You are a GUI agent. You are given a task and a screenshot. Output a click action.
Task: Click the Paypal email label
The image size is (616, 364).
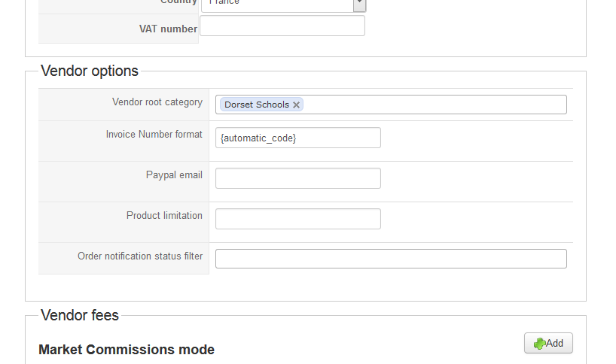[x=174, y=175]
